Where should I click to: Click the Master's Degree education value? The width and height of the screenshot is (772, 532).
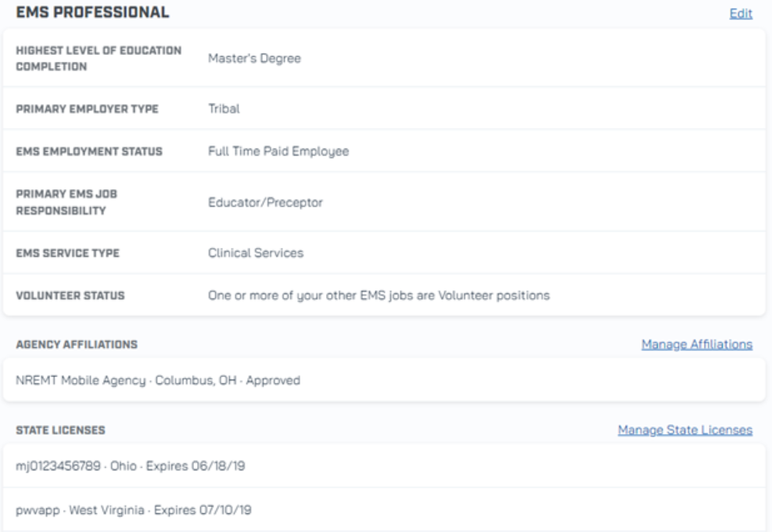tap(254, 58)
